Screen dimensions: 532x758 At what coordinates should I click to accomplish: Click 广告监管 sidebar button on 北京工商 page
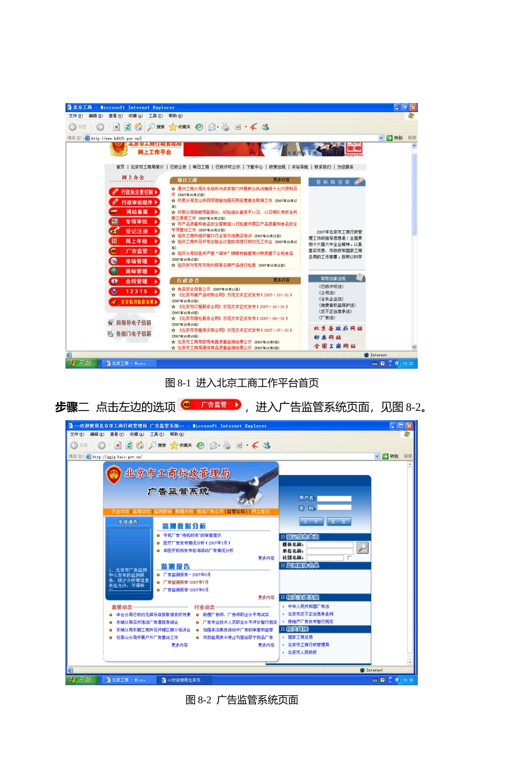[x=134, y=251]
